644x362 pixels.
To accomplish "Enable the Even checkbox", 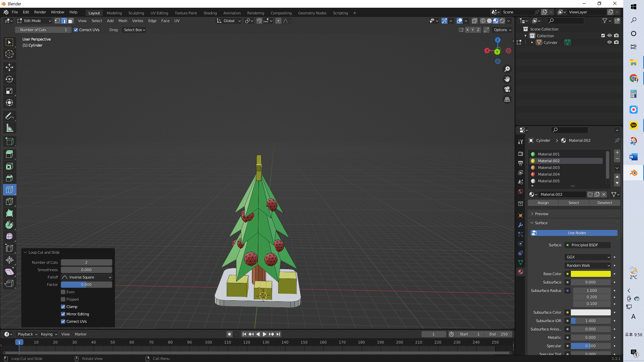I will 63,292.
